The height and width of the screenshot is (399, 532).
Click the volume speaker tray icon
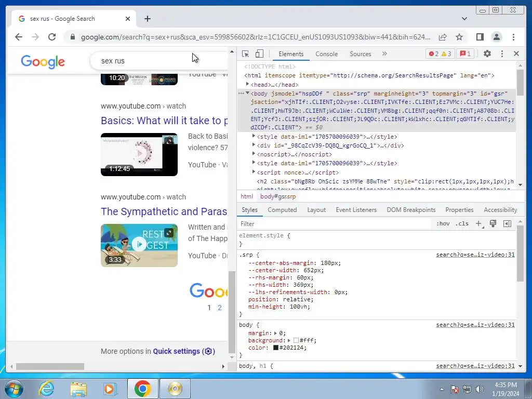pyautogui.click(x=479, y=389)
